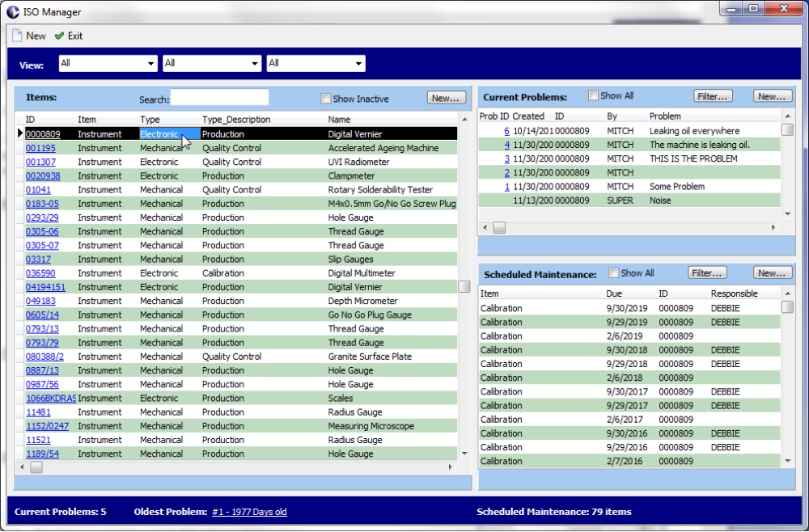Click the Responsible column header
Image resolution: width=809 pixels, height=532 pixels.
pyautogui.click(x=735, y=293)
